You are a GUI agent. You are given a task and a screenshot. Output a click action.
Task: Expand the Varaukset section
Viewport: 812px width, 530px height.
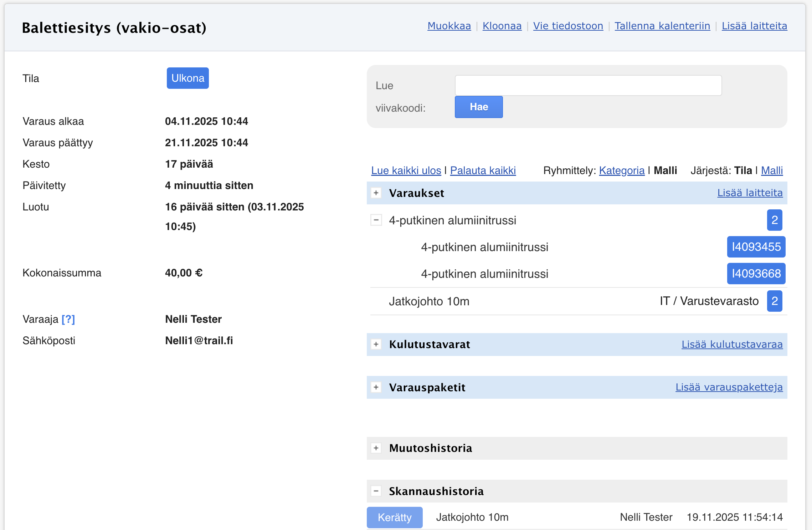coord(376,193)
